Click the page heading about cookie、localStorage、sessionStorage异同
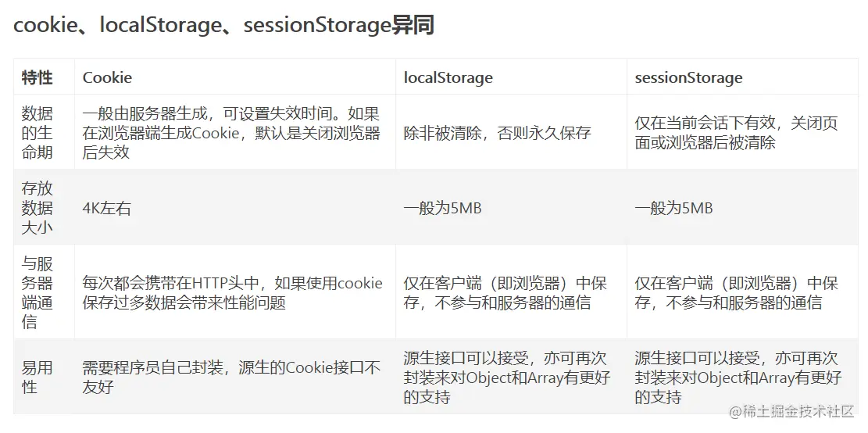Image resolution: width=868 pixels, height=433 pixels. (223, 26)
